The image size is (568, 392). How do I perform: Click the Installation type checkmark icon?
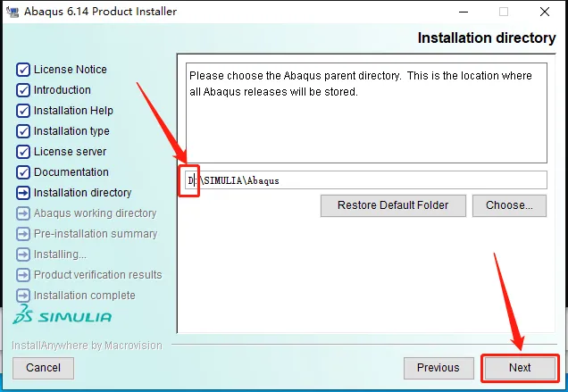tap(23, 131)
